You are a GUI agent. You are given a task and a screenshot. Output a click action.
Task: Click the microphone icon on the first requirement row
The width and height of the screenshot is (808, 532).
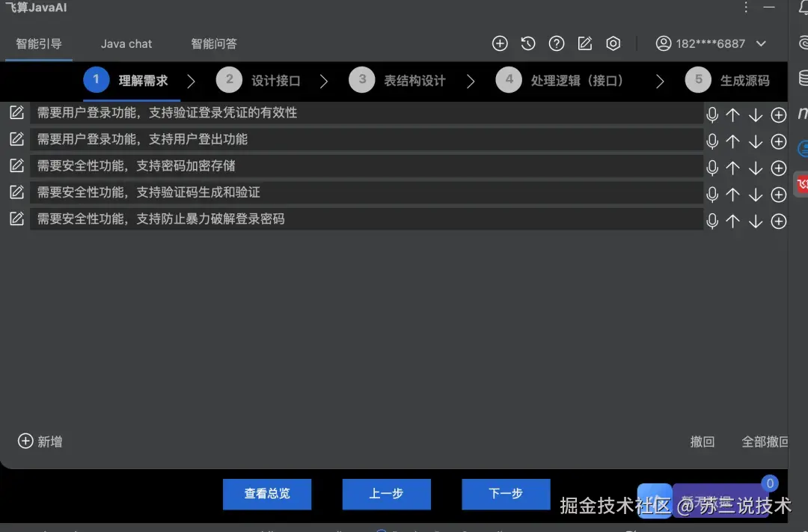click(x=711, y=114)
